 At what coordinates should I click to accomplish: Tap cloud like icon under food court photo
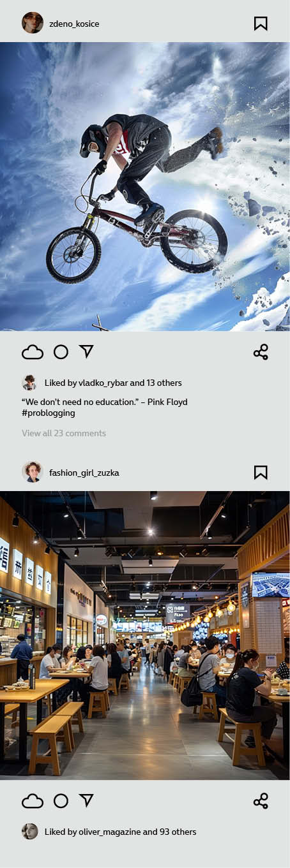33,801
